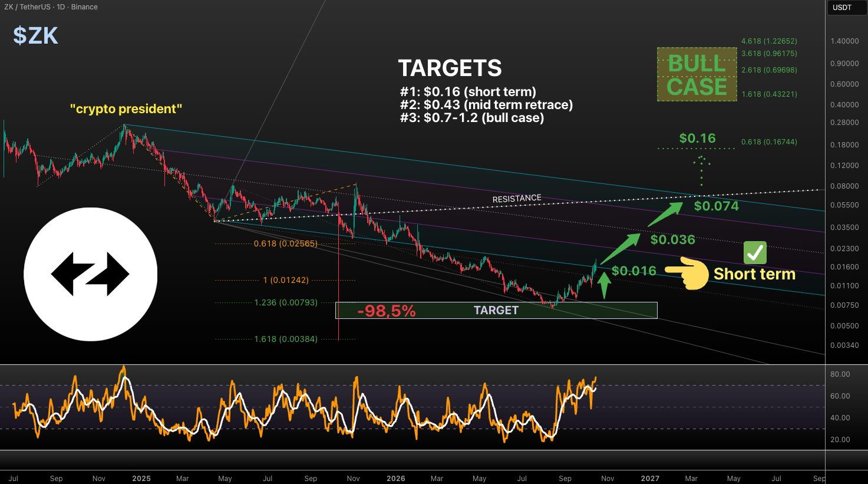This screenshot has width=868, height=484.
Task: Click 40.00 on the oscillator axis
Action: point(840,418)
